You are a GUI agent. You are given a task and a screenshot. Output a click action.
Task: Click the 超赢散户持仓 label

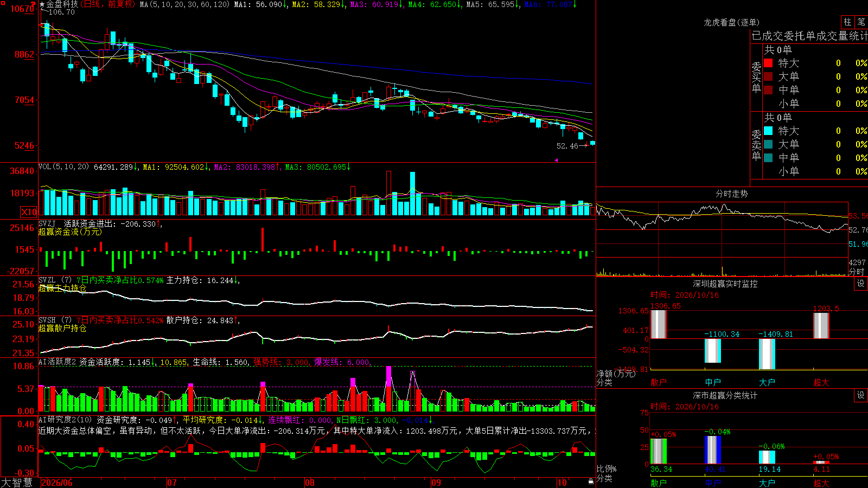pyautogui.click(x=62, y=328)
